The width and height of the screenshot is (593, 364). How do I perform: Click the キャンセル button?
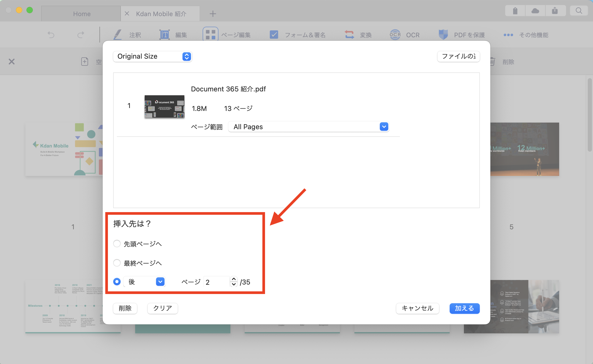(418, 308)
